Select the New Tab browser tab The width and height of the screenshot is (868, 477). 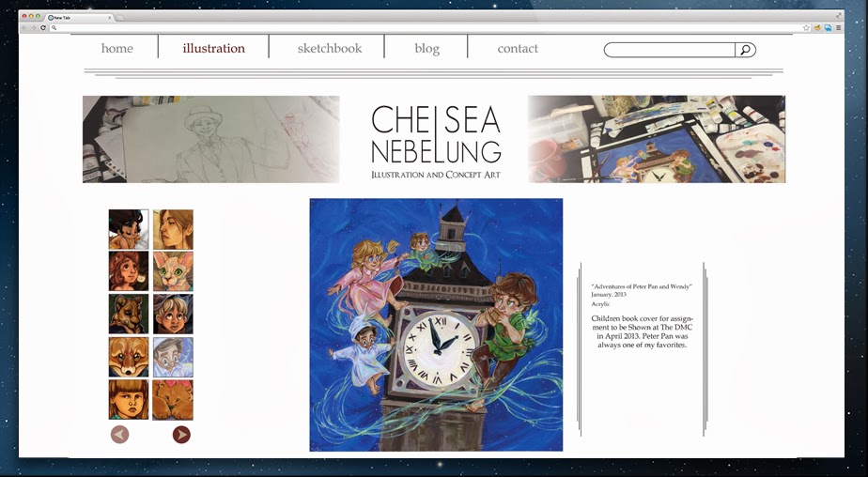coord(80,18)
